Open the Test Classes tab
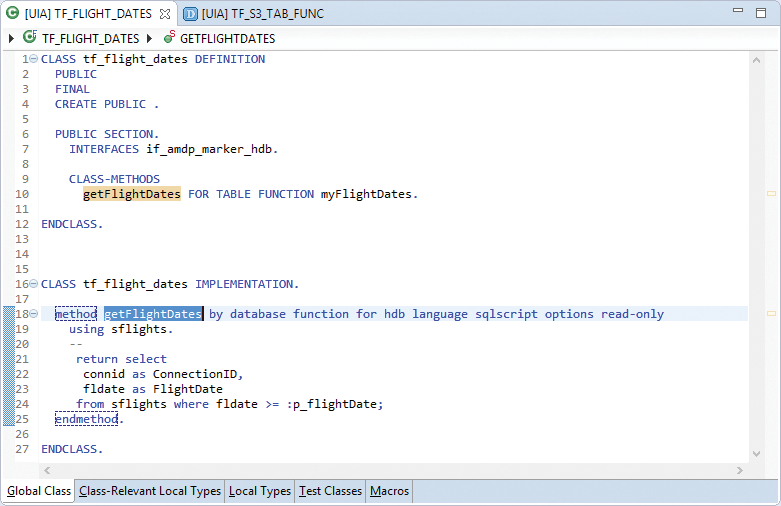781x506 pixels. pyautogui.click(x=330, y=491)
